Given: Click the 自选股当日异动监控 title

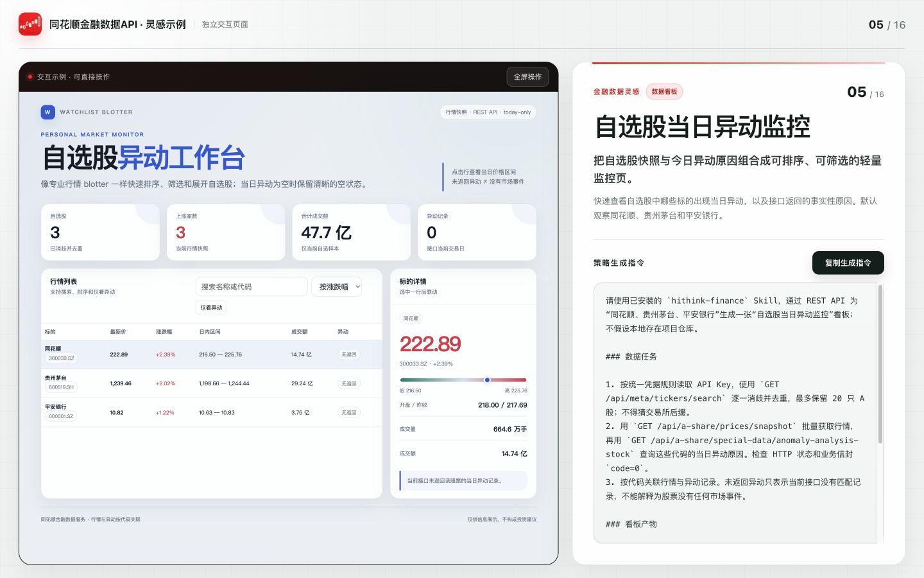Looking at the screenshot, I should [x=702, y=127].
